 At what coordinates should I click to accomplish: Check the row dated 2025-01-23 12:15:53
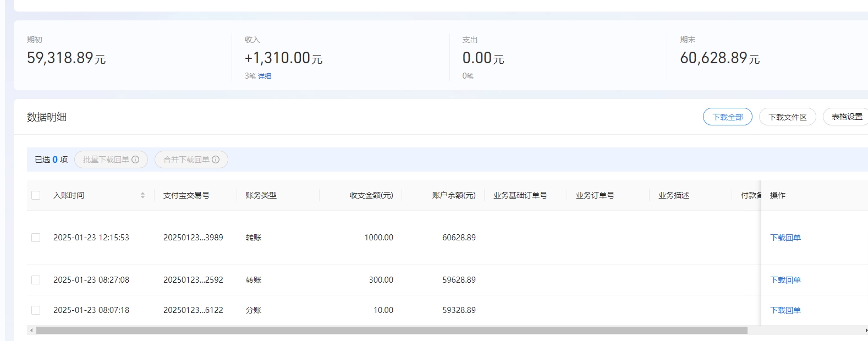coord(36,238)
